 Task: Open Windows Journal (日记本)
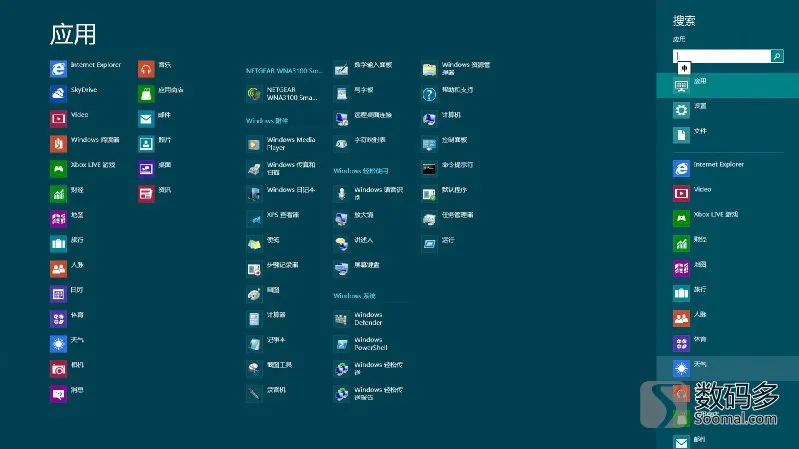point(281,194)
